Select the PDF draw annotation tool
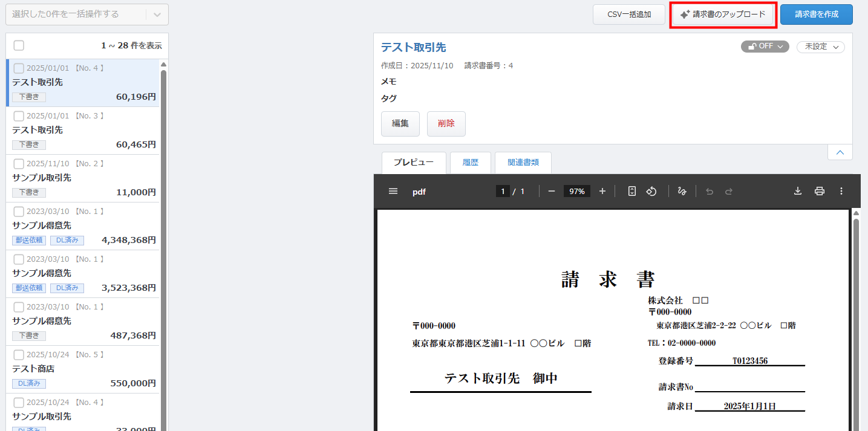Screen dimensions: 868x431 [x=682, y=191]
